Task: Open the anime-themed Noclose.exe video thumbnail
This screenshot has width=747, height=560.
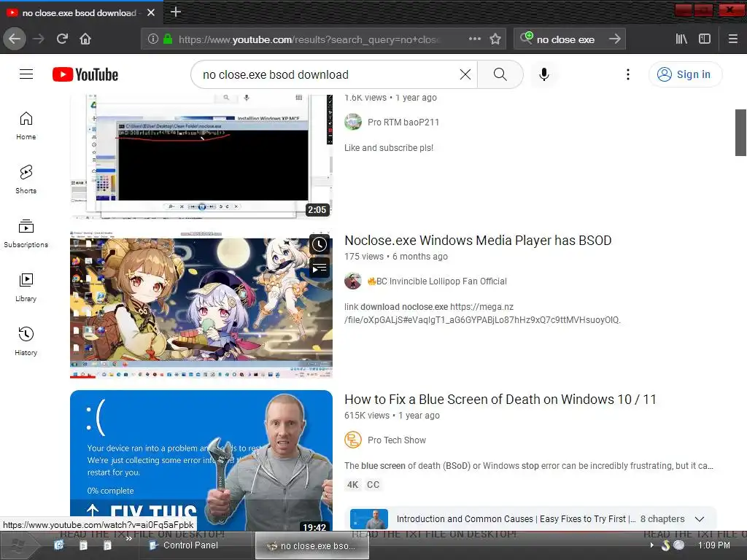Action: (x=201, y=305)
